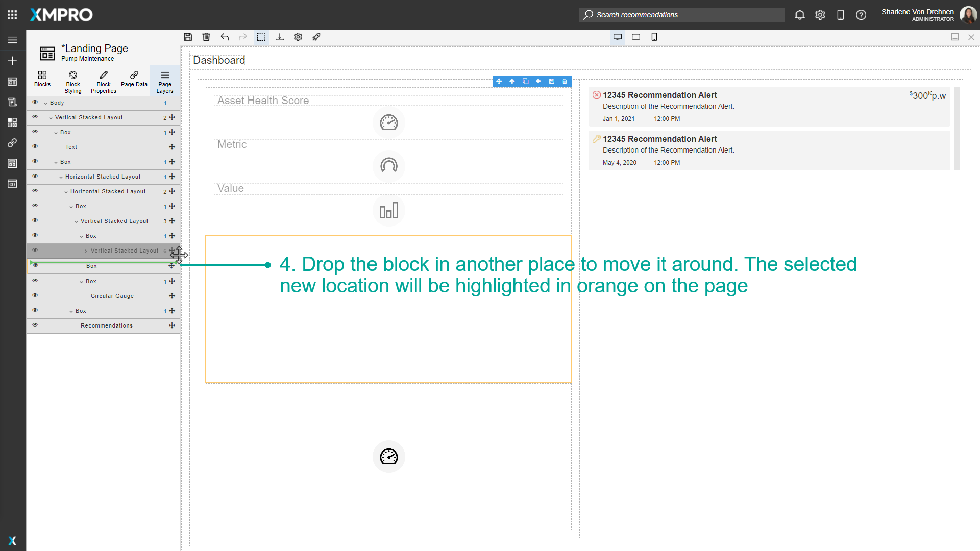The height and width of the screenshot is (551, 980).
Task: Select the marquee selection tool icon
Action: pyautogui.click(x=261, y=37)
